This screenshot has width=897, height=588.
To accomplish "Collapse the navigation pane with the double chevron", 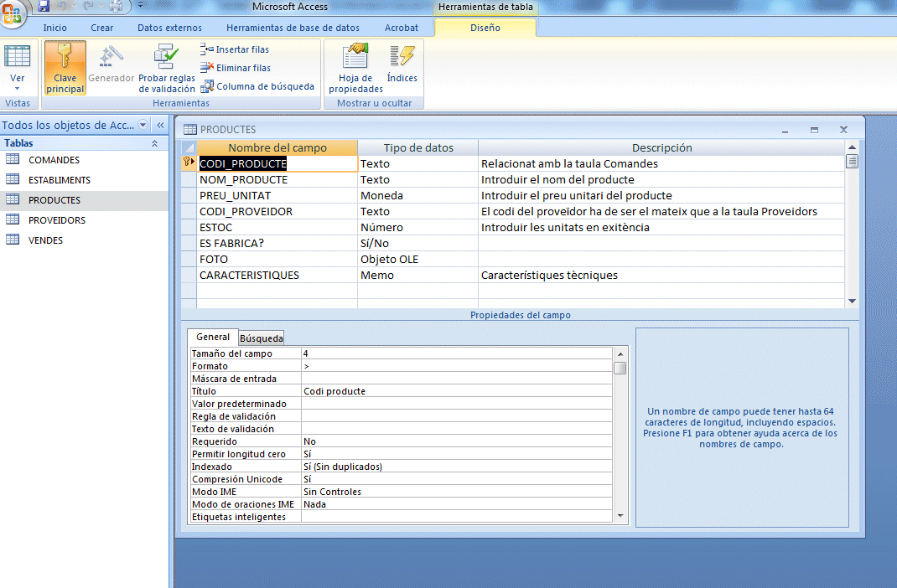I will [160, 125].
